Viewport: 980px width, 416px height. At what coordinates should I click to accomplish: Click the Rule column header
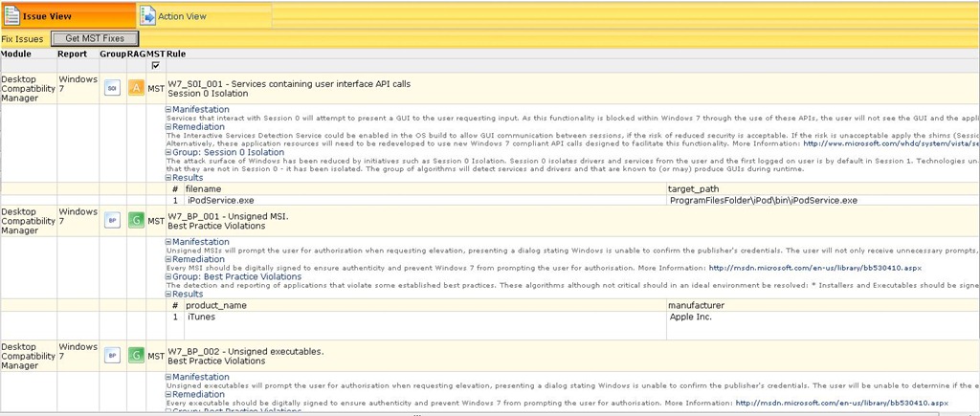pos(176,54)
